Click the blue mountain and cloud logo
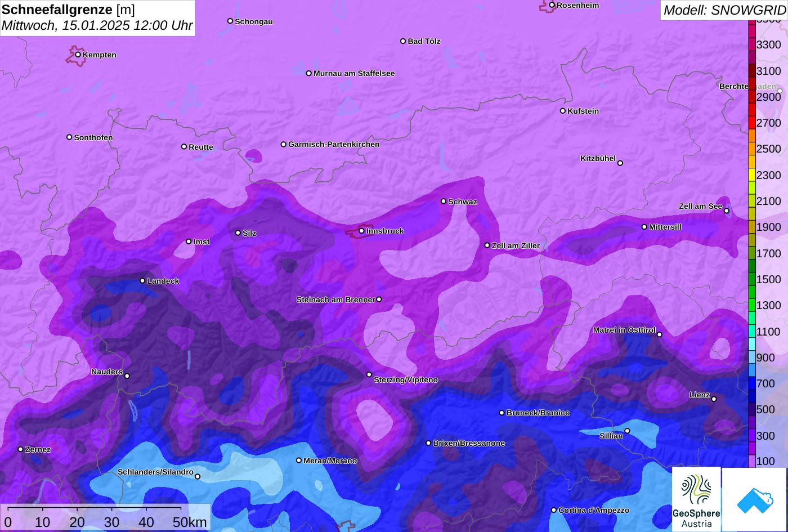 pos(755,499)
